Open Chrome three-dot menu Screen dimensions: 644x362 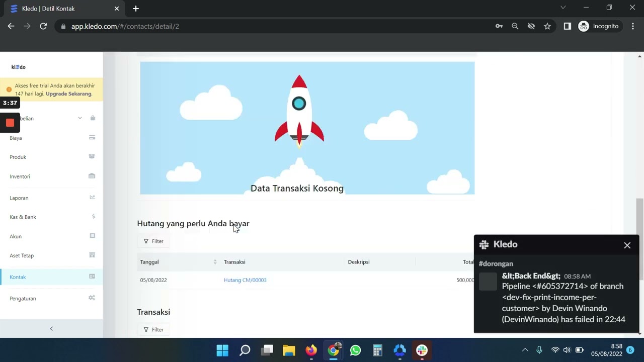[x=633, y=26]
